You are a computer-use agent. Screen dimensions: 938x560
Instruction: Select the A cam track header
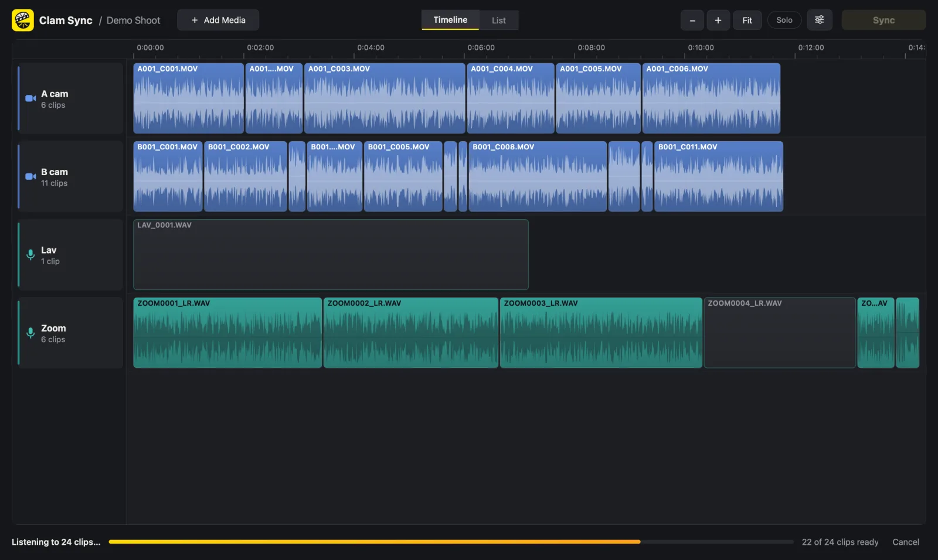click(x=70, y=98)
